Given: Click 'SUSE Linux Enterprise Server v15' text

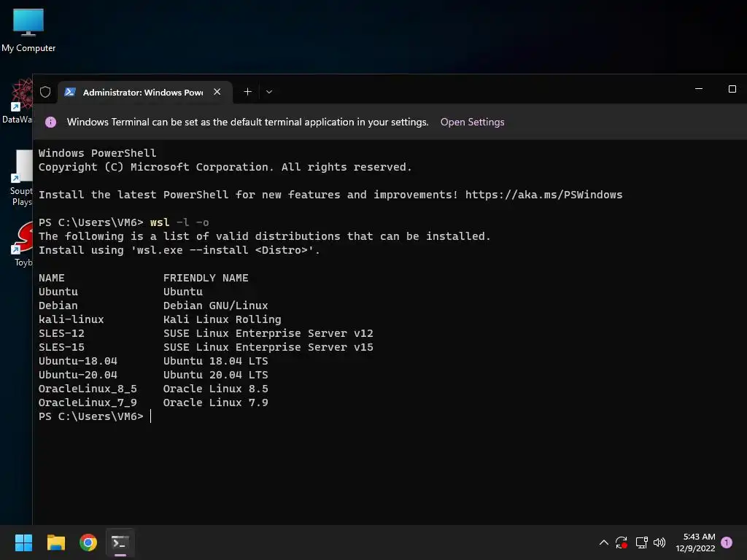Looking at the screenshot, I should [x=268, y=347].
